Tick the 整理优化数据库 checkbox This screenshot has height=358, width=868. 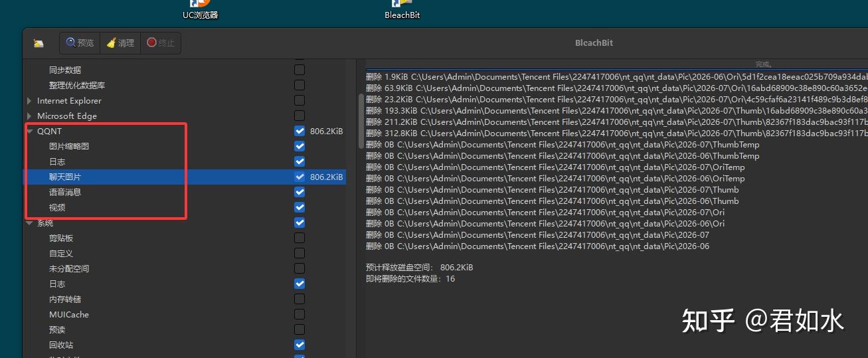coord(300,85)
